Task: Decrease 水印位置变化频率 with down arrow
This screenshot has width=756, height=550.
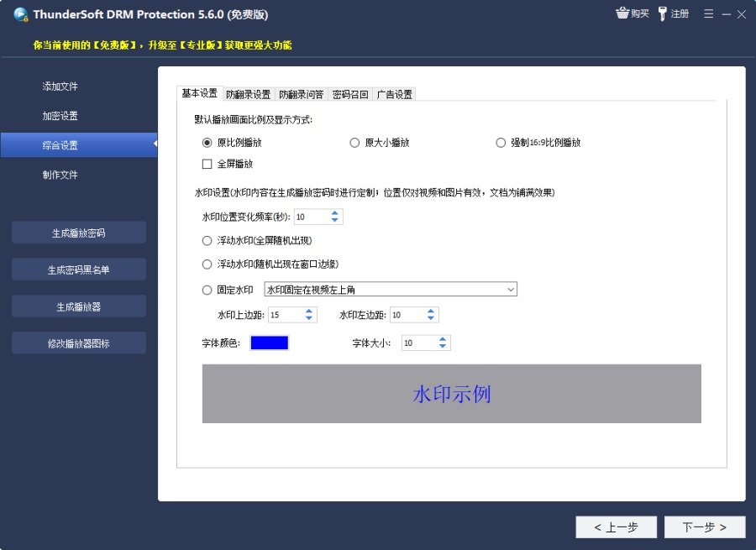Action: [x=334, y=220]
